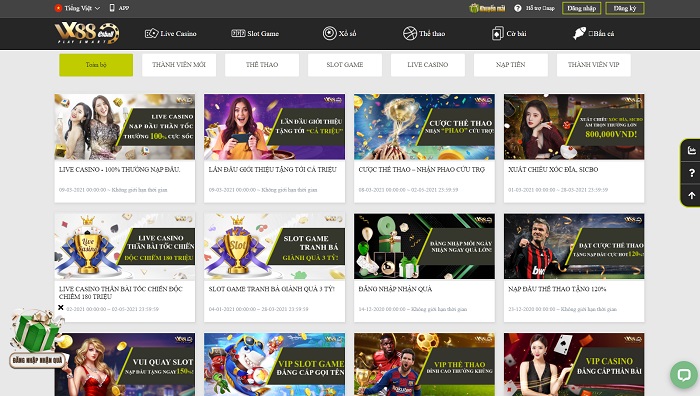
Task: Select the Xổ số lottery icon
Action: (x=329, y=33)
